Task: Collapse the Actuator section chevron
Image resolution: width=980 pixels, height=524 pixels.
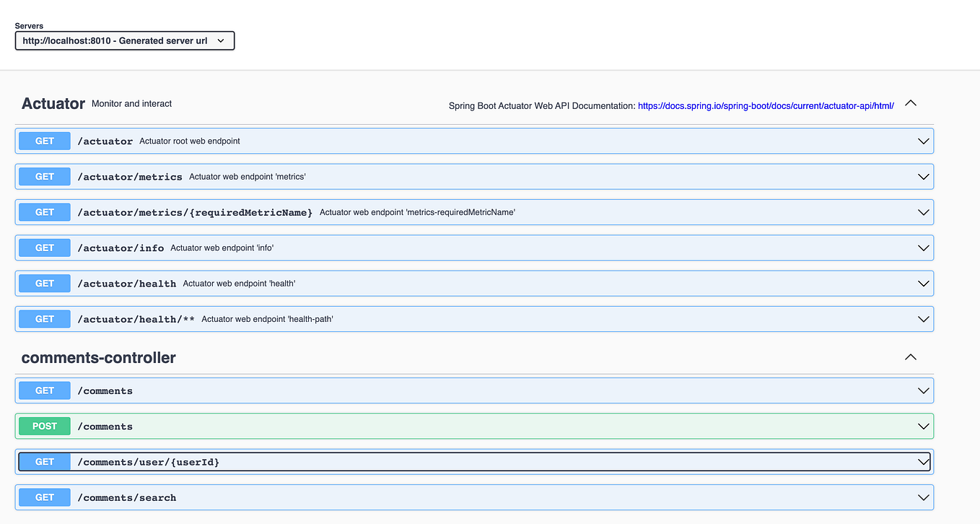Action: pyautogui.click(x=911, y=103)
